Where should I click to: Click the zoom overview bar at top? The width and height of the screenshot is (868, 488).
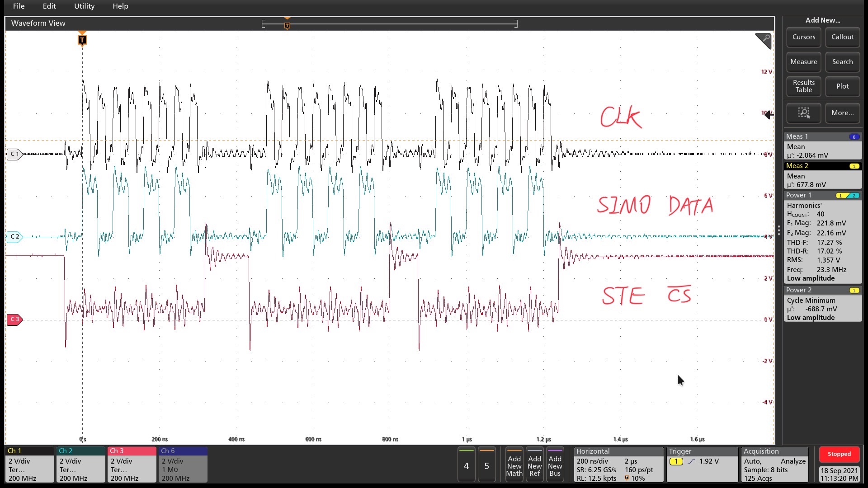(389, 23)
